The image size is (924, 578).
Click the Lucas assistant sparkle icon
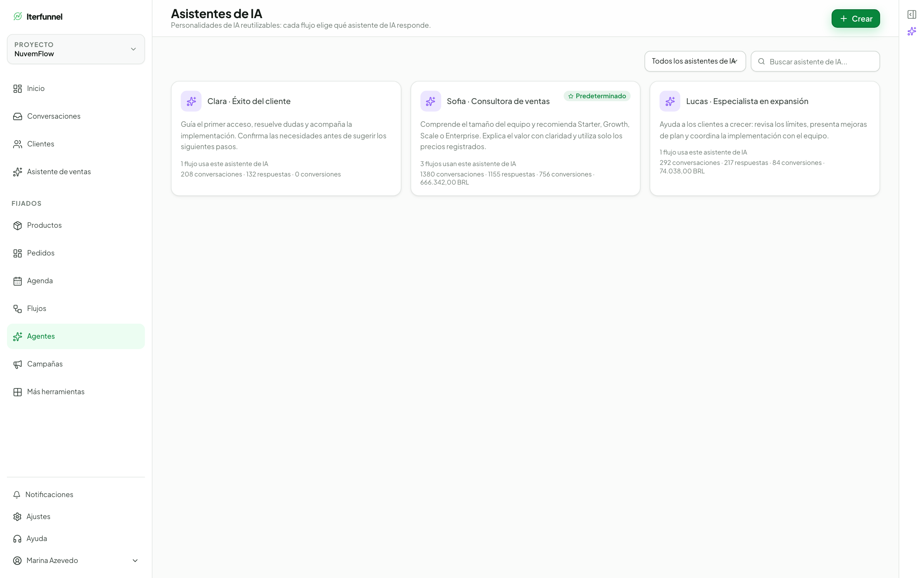670,101
